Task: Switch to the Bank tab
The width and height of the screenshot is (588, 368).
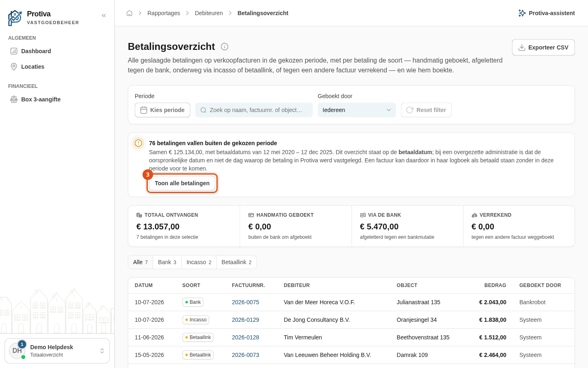Action: [167, 262]
